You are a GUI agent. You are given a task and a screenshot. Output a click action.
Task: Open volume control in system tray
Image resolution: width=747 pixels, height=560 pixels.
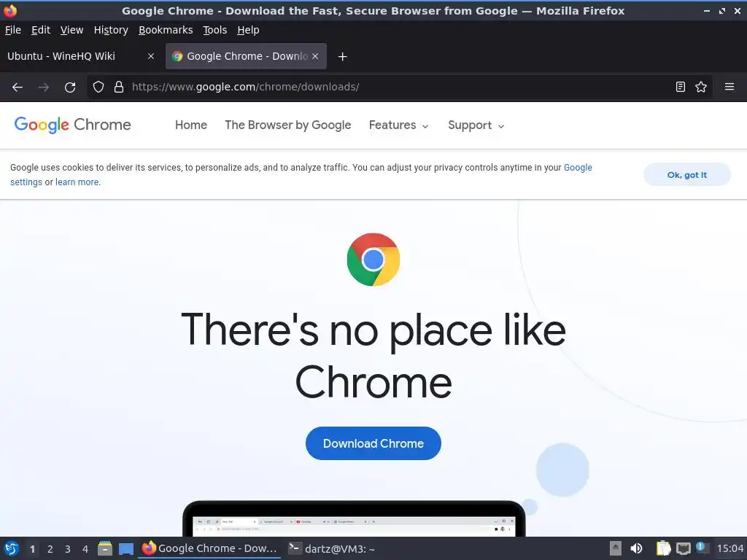click(636, 548)
